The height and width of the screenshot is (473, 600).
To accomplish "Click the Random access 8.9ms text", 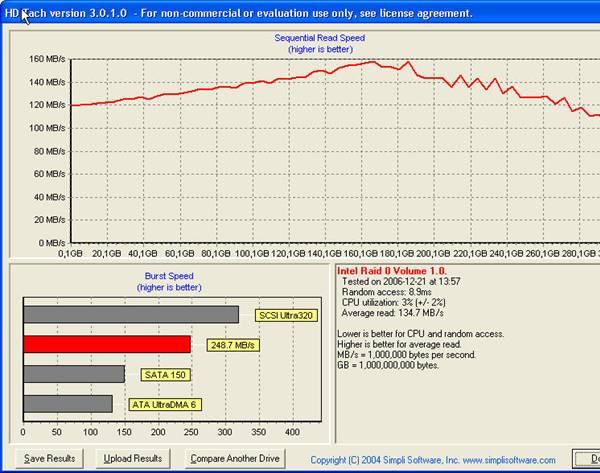I will [390, 292].
